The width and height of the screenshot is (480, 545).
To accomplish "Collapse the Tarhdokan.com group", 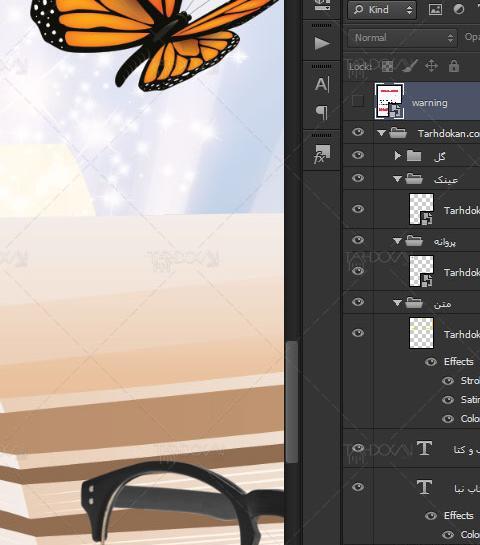I will 381,133.
